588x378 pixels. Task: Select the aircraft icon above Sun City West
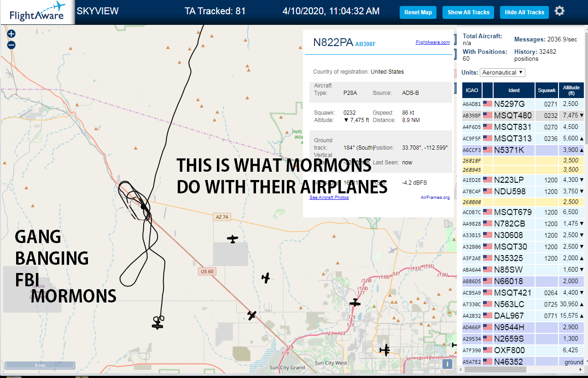[x=385, y=350]
